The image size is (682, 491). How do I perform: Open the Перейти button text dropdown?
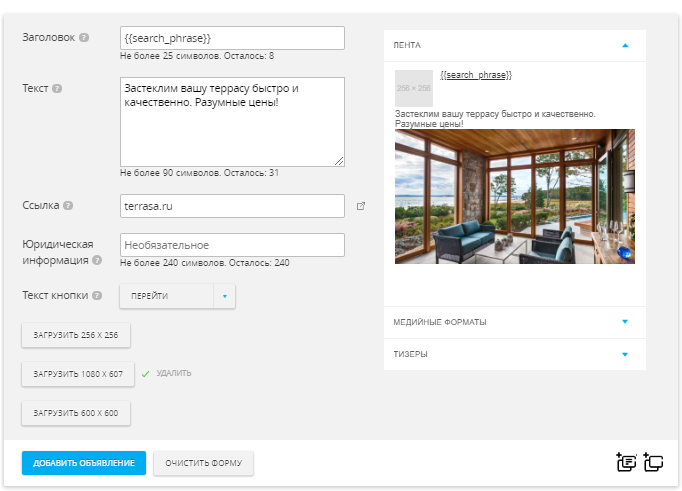(225, 296)
